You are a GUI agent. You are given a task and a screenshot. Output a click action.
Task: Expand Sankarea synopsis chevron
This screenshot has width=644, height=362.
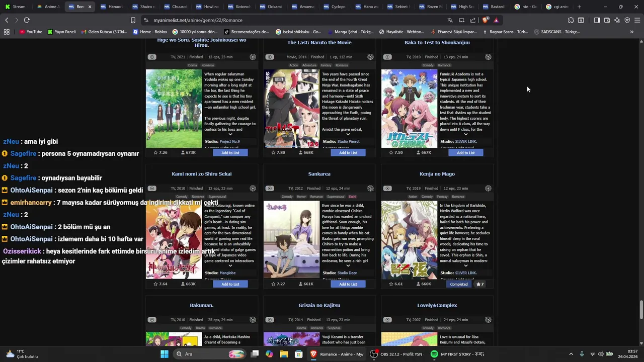coord(348,265)
